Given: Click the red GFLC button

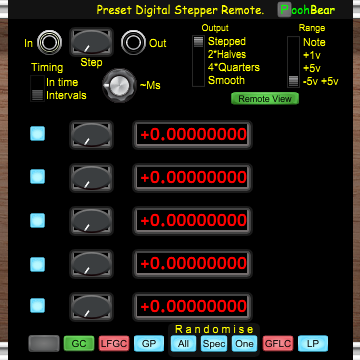Looking at the screenshot, I should point(278,344).
